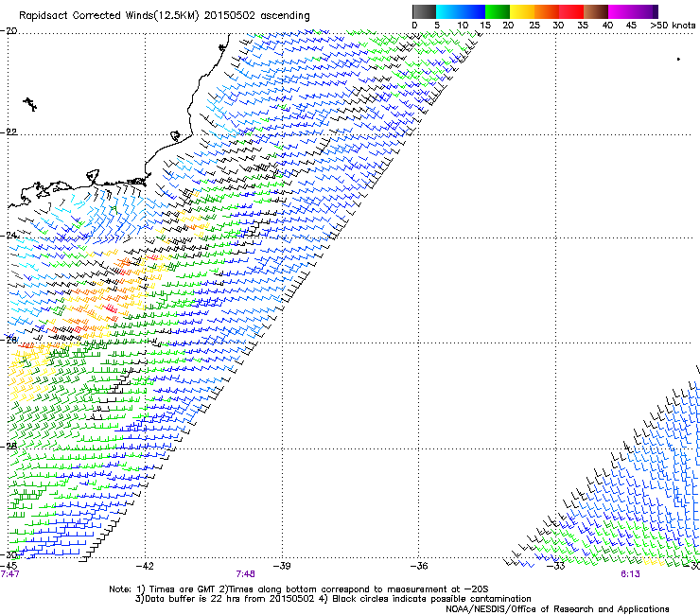Click the '-39' longitude axis label

[x=282, y=566]
